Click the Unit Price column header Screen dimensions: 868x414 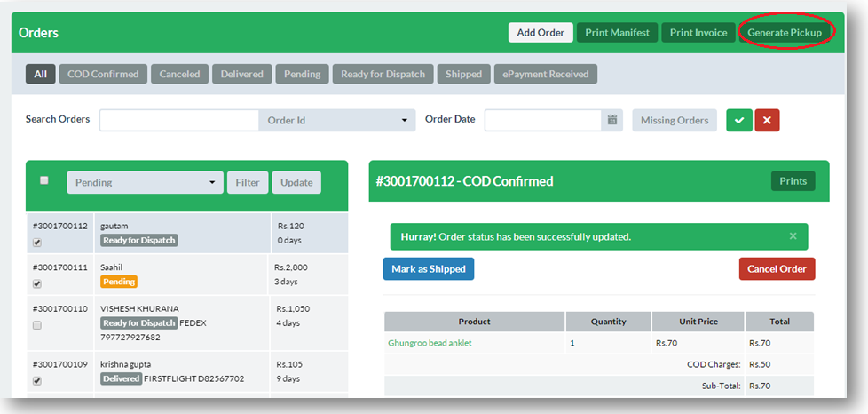[x=698, y=322]
